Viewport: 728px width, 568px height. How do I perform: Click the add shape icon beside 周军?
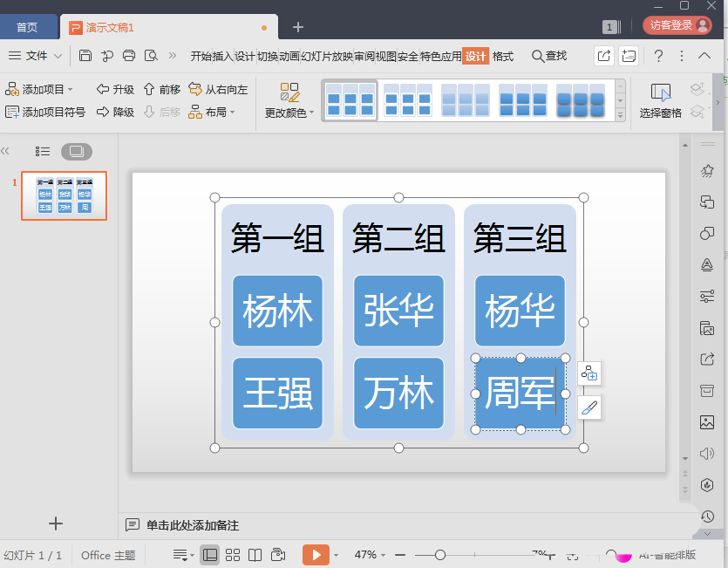[589, 373]
